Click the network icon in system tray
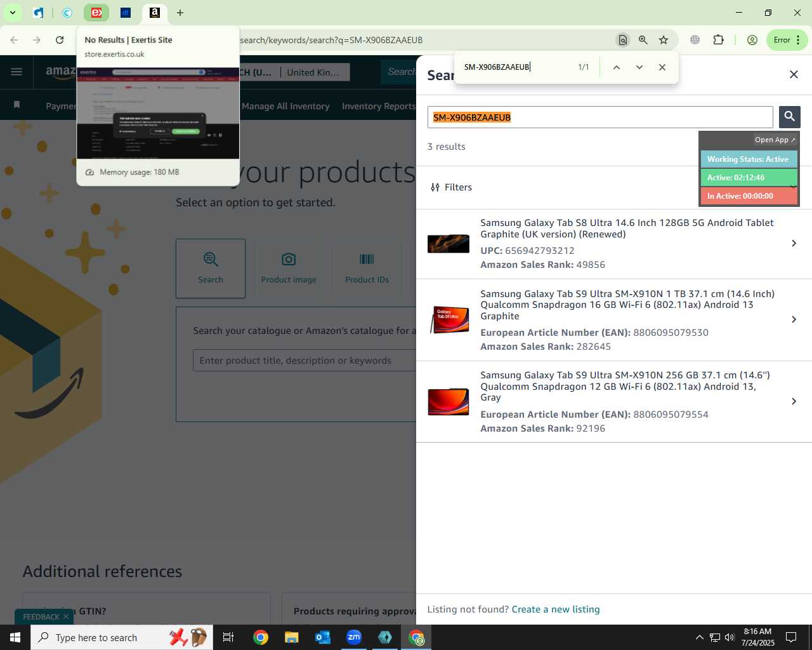This screenshot has width=812, height=650. (714, 637)
